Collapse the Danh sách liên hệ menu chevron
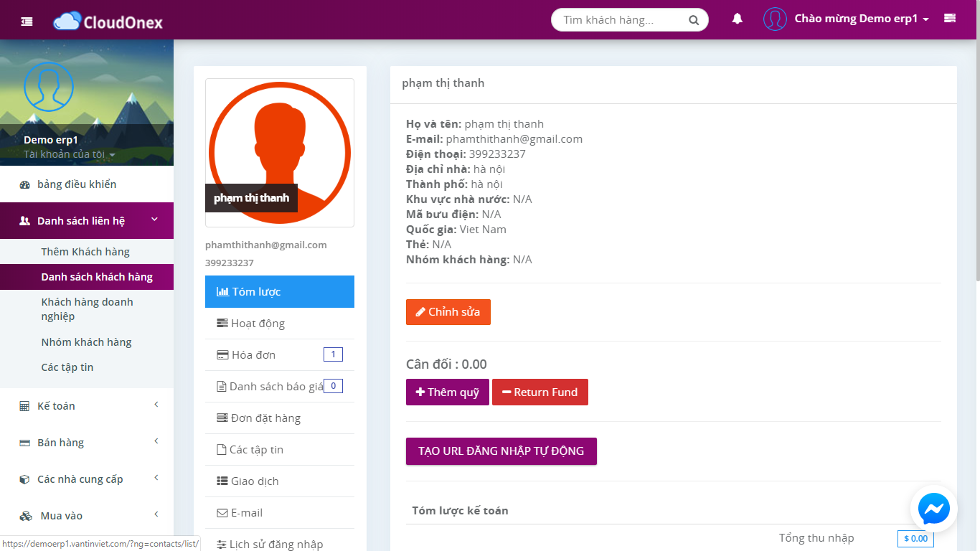980x551 pixels. [x=155, y=220]
